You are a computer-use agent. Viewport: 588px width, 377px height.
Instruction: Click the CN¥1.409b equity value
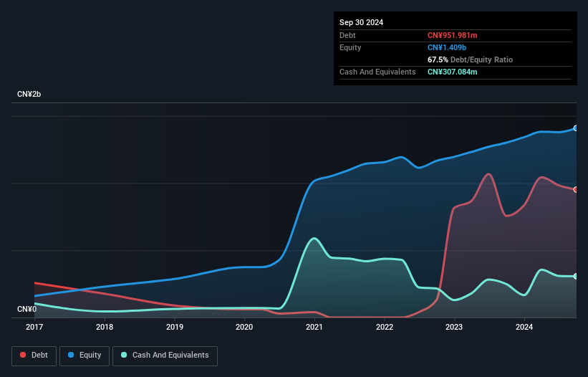447,47
